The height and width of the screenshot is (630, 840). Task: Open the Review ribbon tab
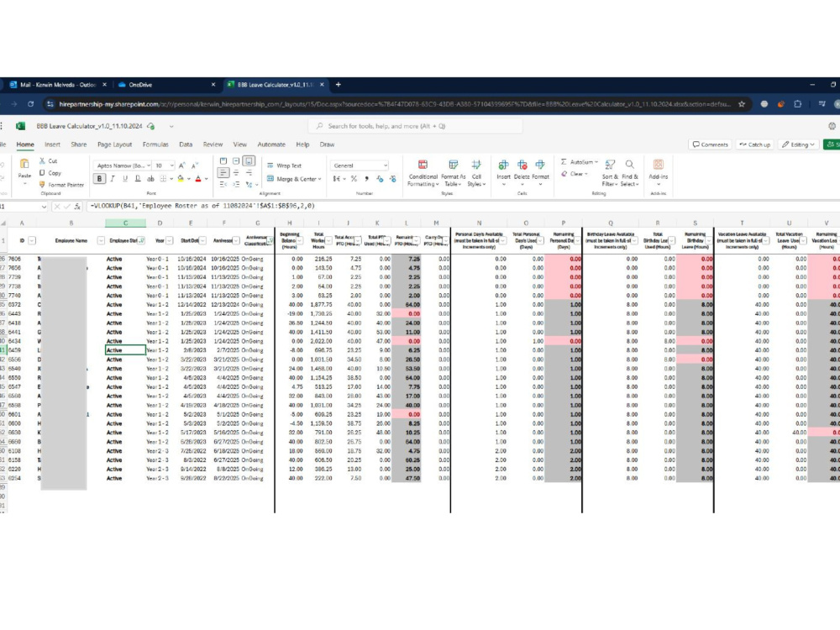pyautogui.click(x=213, y=144)
